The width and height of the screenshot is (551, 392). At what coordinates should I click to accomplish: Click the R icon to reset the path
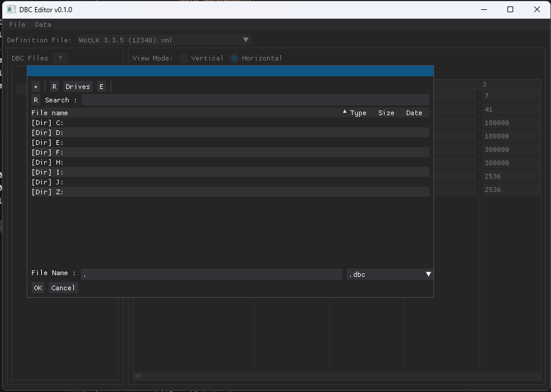tap(54, 86)
